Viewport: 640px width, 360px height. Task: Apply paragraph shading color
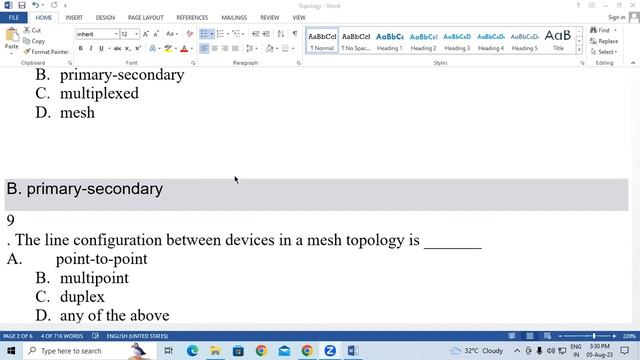point(269,49)
